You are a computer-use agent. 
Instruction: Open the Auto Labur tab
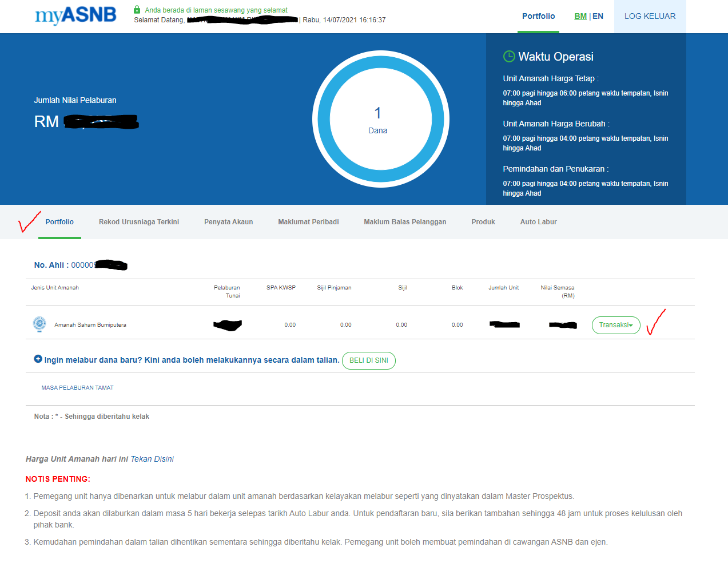(x=538, y=222)
